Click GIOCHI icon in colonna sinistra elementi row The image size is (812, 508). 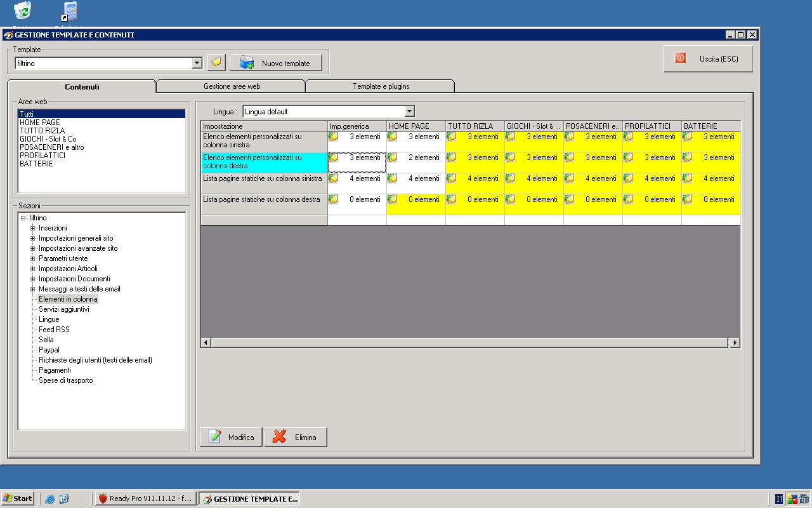coord(510,137)
